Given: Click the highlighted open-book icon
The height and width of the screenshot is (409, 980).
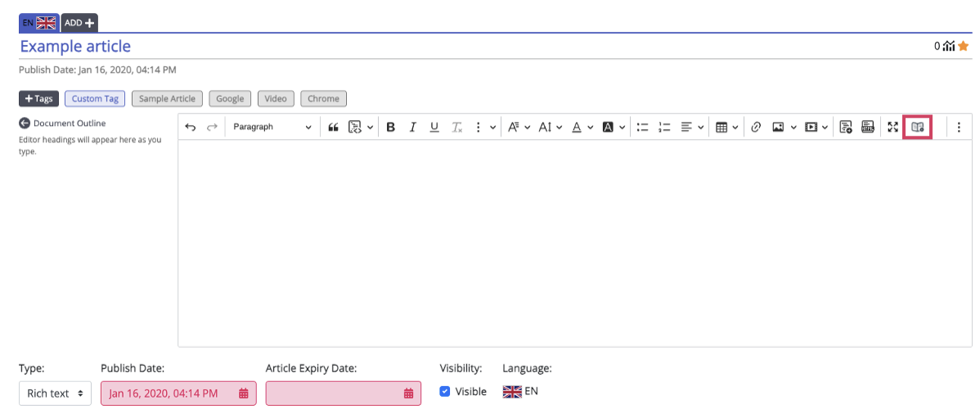Looking at the screenshot, I should 917,128.
